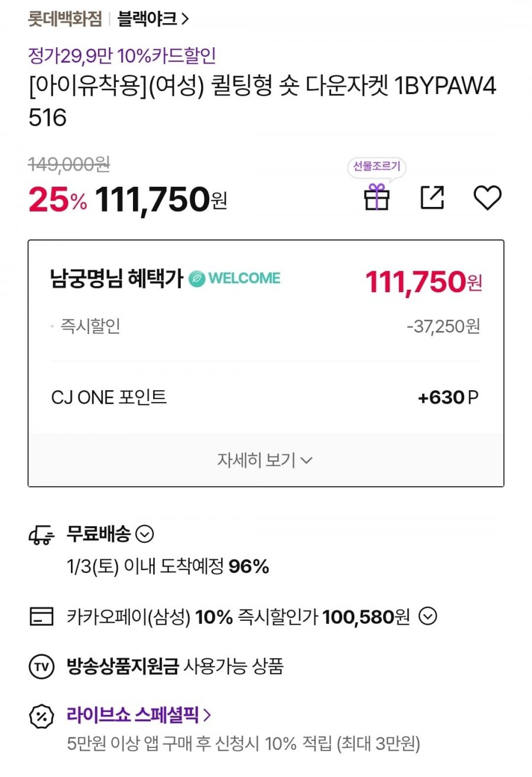Click the percent coupon badge icon
Image resolution: width=532 pixels, height=777 pixels.
click(41, 716)
